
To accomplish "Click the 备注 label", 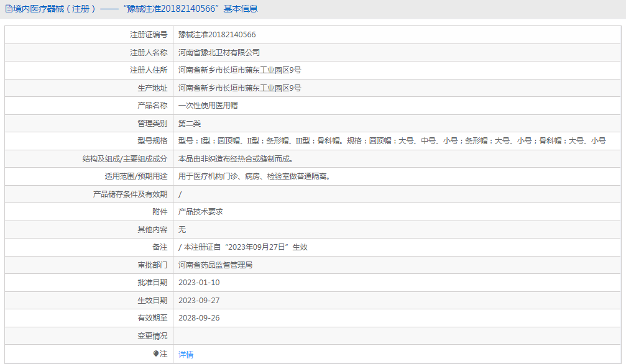I will pyautogui.click(x=160, y=247).
